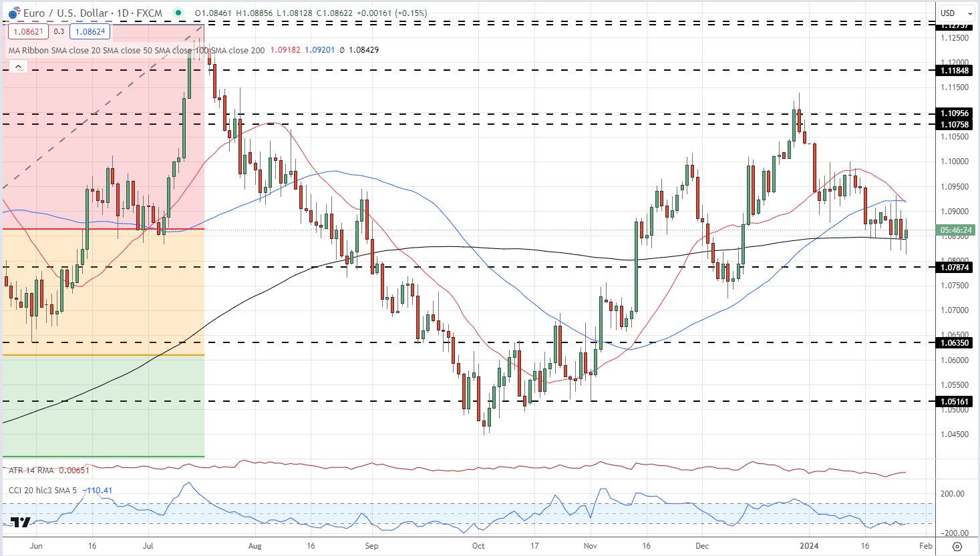980x556 pixels.
Task: Select the MA Ribbon indicator legend
Action: tap(136, 50)
